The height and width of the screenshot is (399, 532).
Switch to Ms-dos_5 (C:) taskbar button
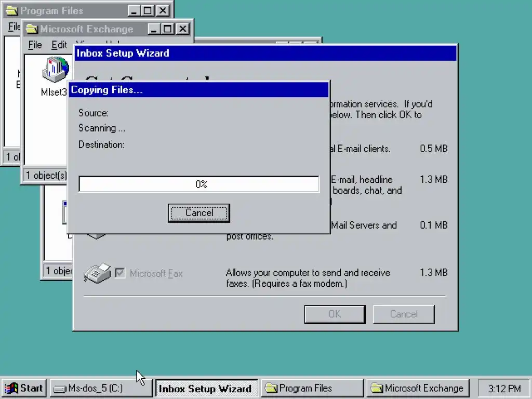click(101, 388)
